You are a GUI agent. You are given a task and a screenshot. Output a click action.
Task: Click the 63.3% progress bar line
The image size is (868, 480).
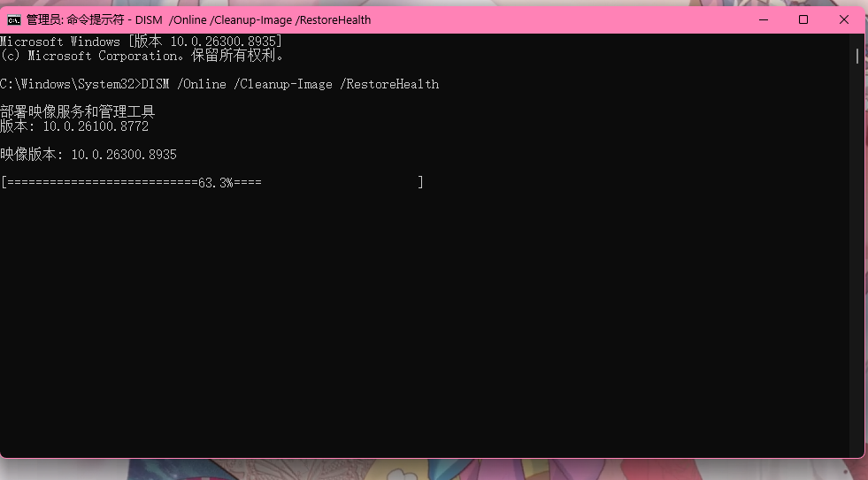click(212, 182)
